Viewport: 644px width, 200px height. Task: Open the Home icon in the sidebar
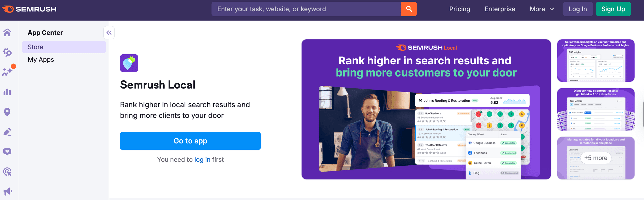(8, 32)
